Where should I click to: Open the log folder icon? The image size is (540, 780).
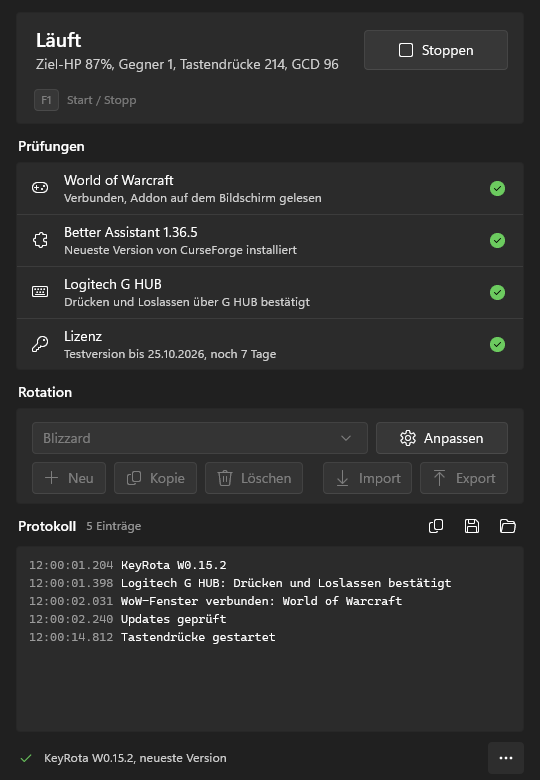click(x=508, y=526)
